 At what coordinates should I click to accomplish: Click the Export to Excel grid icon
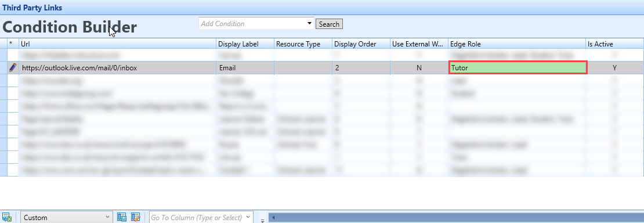pyautogui.click(x=6, y=217)
